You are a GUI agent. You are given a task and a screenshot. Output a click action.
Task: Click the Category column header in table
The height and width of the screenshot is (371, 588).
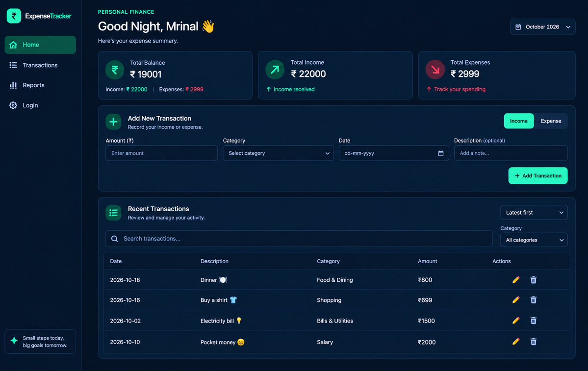(x=328, y=261)
